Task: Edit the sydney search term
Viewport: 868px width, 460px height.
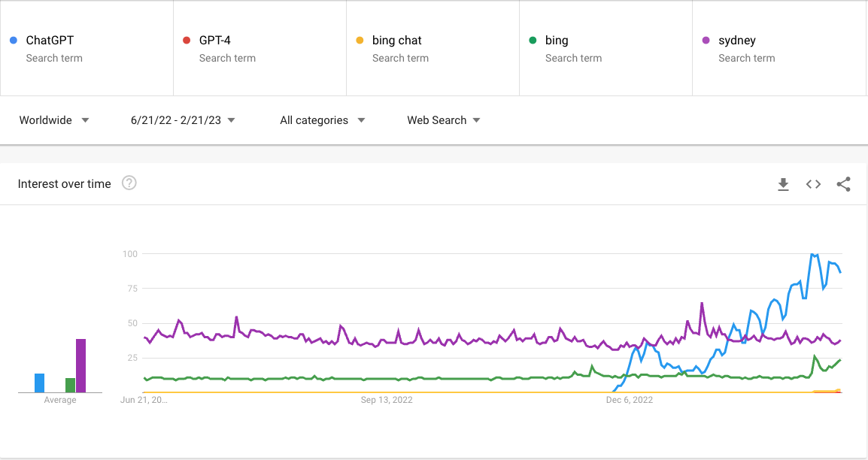Action: click(779, 48)
